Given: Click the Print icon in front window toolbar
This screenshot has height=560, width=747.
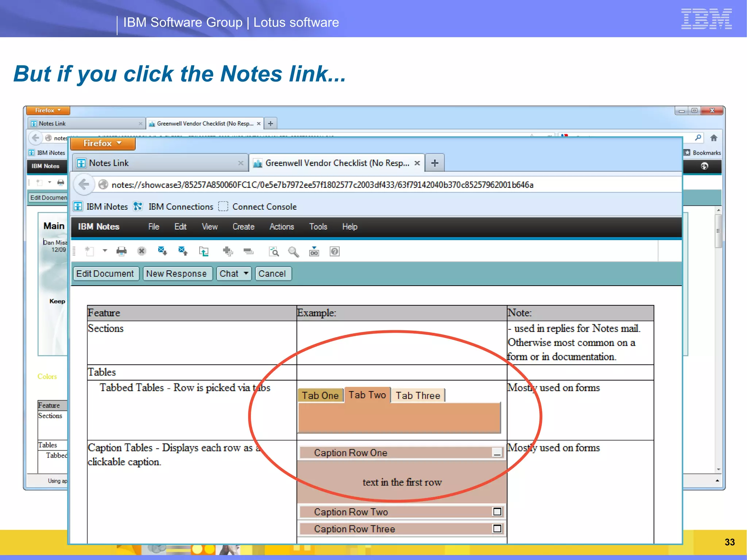Looking at the screenshot, I should (x=121, y=251).
